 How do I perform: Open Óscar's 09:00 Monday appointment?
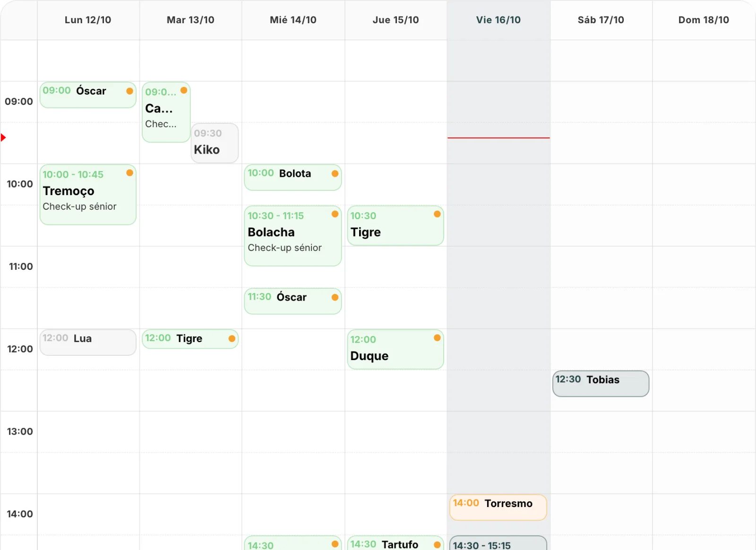click(88, 95)
